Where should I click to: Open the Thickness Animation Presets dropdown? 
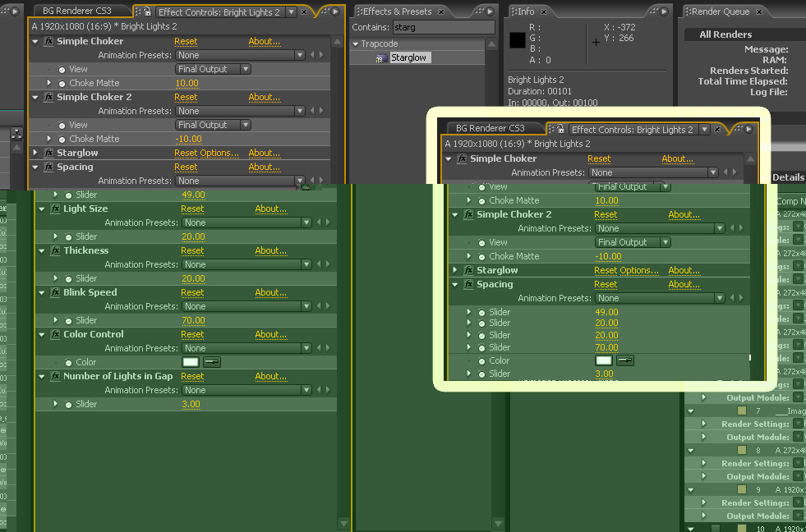pyautogui.click(x=246, y=265)
